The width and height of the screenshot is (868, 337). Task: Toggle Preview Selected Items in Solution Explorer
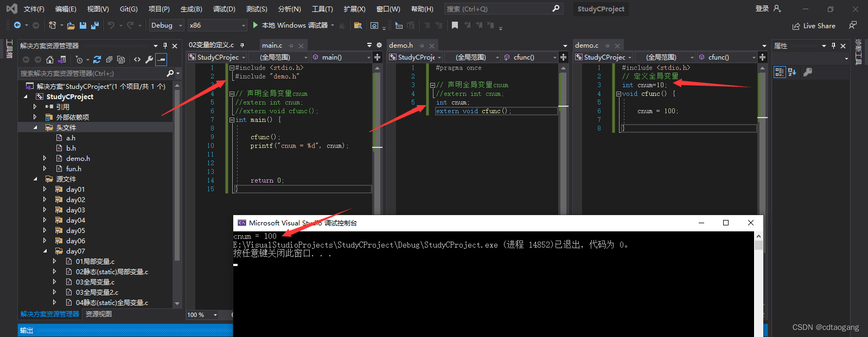161,60
